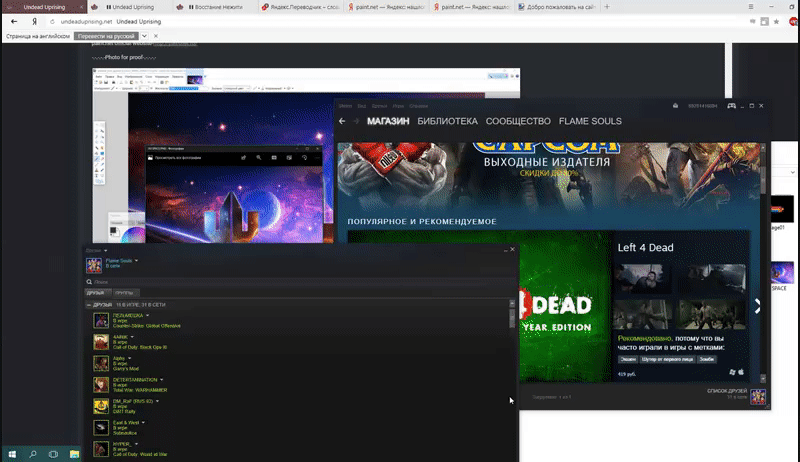Click the friends list search field
The height and width of the screenshot is (462, 800).
(301, 281)
